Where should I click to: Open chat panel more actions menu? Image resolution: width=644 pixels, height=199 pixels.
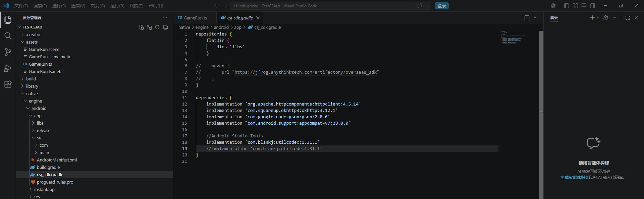click(614, 18)
